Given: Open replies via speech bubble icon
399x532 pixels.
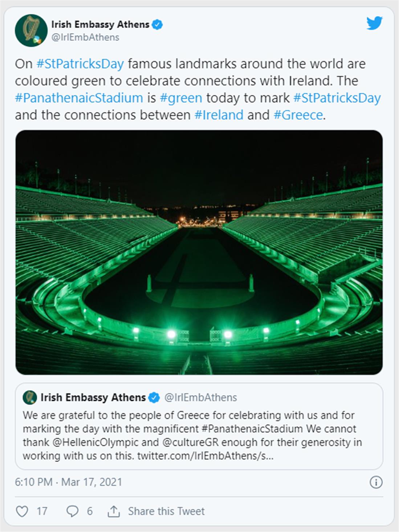Looking at the screenshot, I should tap(72, 511).
